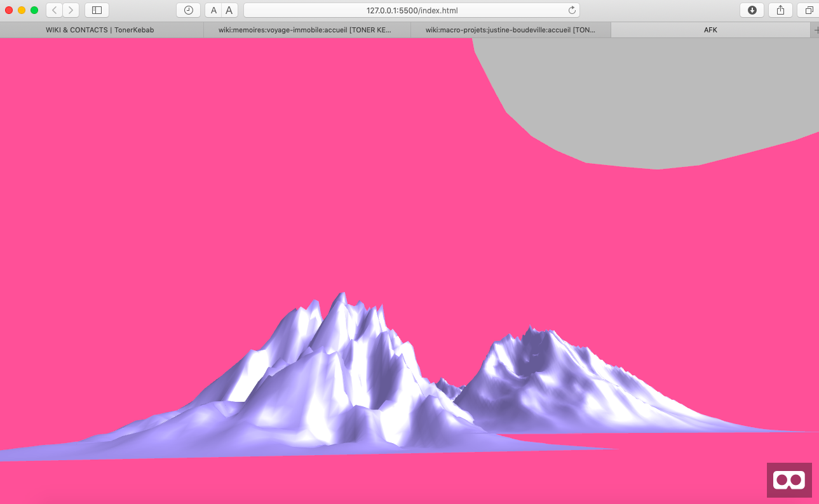This screenshot has width=819, height=504.
Task: Enter full screen with green window button
Action: coord(34,10)
